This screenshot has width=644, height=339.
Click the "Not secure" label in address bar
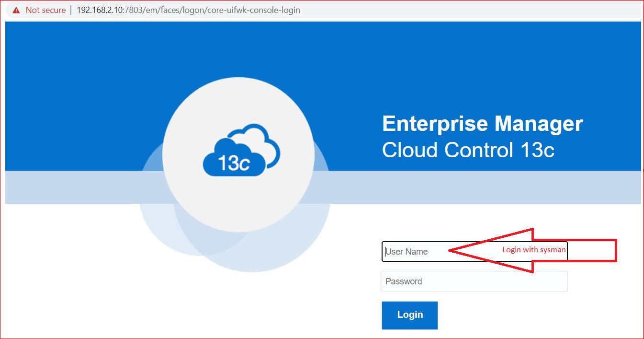coord(45,10)
